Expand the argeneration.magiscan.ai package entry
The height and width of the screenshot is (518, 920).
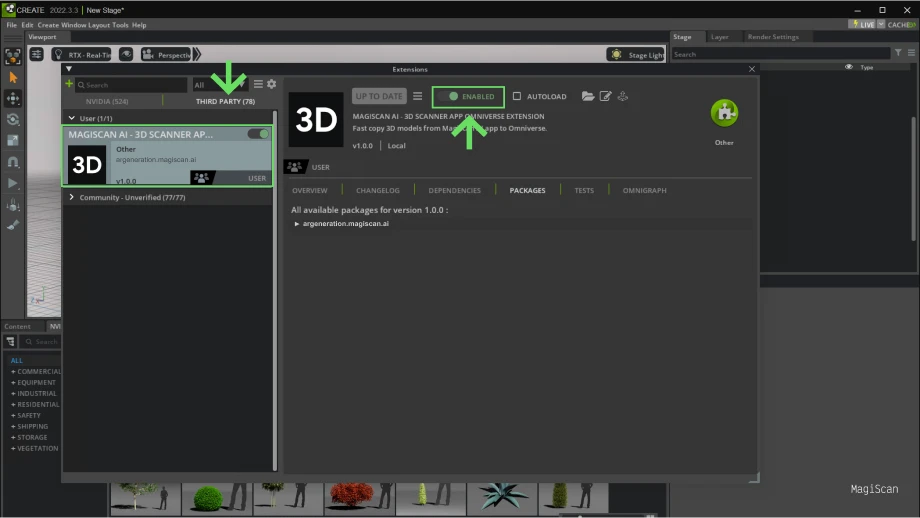tap(296, 224)
